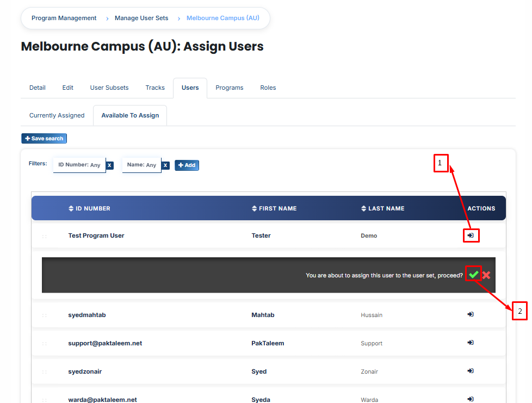The height and width of the screenshot is (403, 532).
Task: Open the Name: Any filter
Action: 141,165
